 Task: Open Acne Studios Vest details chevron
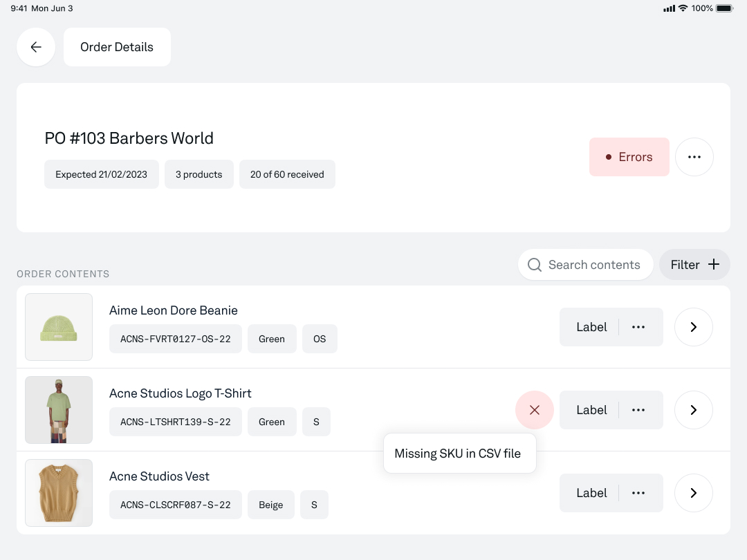click(693, 492)
